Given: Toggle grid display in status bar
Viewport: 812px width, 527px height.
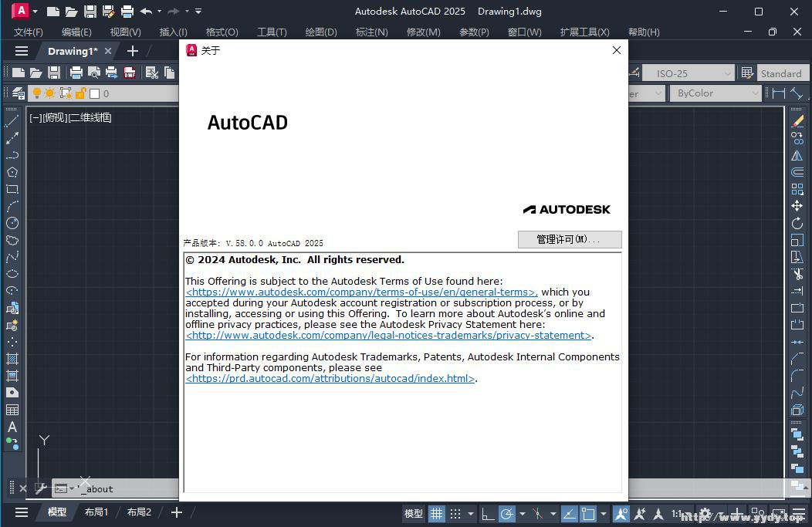Looking at the screenshot, I should (x=437, y=514).
